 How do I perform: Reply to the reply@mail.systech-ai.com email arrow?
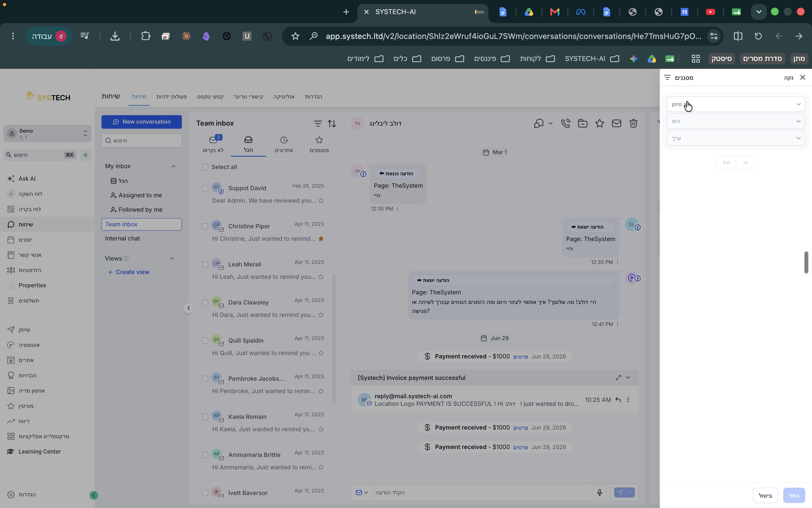coord(618,400)
